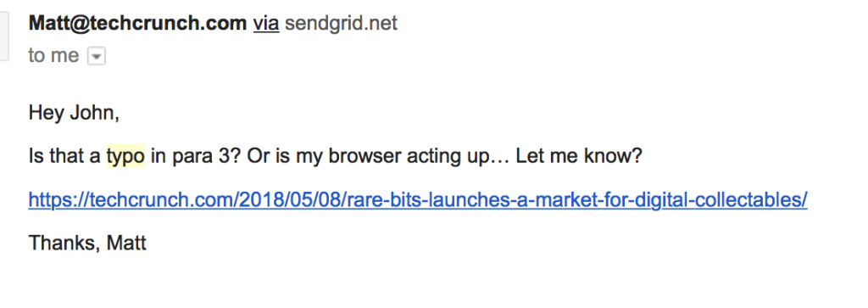This screenshot has width=868, height=308.
Task: Click sender address Matt@techcrunch.com
Action: pyautogui.click(x=138, y=23)
